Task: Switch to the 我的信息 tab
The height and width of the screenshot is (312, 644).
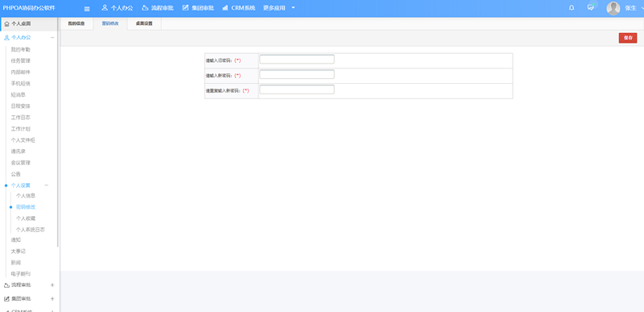Action: (76, 24)
